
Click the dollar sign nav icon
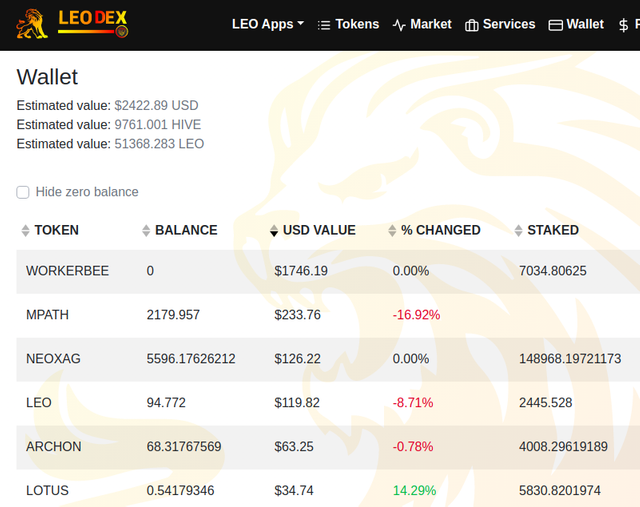coord(623,25)
